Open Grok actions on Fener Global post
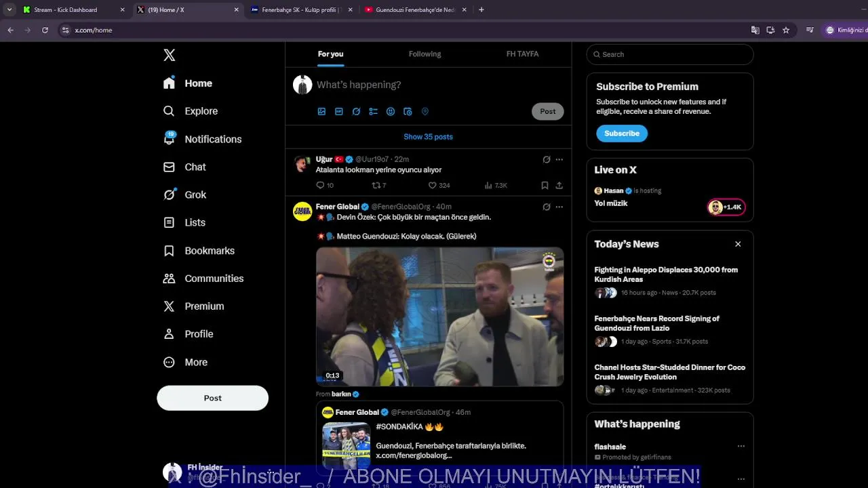 point(547,207)
